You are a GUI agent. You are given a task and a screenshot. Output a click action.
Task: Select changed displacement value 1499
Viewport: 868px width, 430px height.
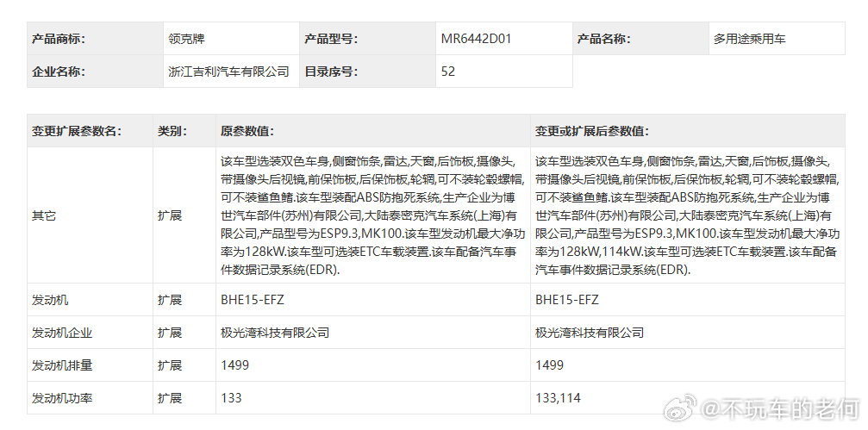(549, 365)
